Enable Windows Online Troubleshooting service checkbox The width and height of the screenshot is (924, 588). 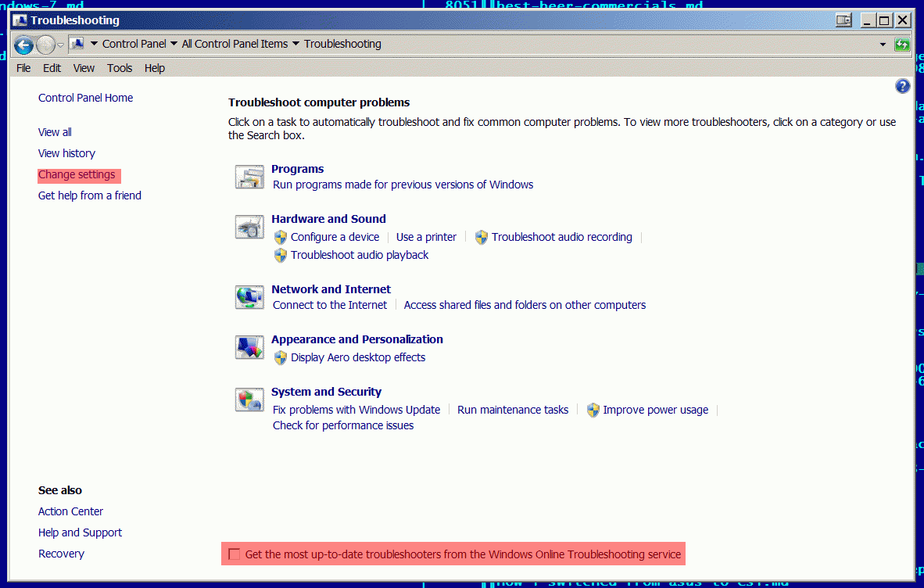coord(234,554)
